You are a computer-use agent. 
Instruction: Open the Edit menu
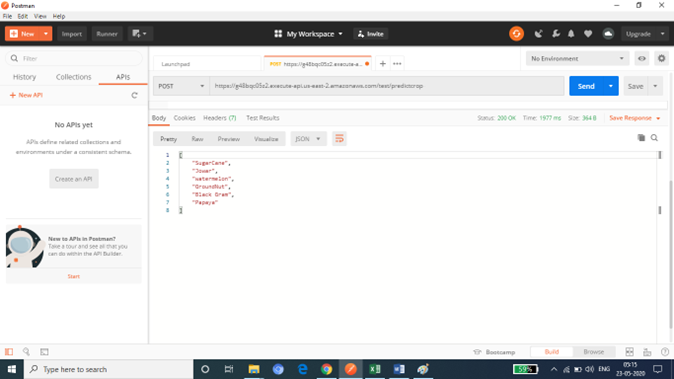click(x=23, y=16)
